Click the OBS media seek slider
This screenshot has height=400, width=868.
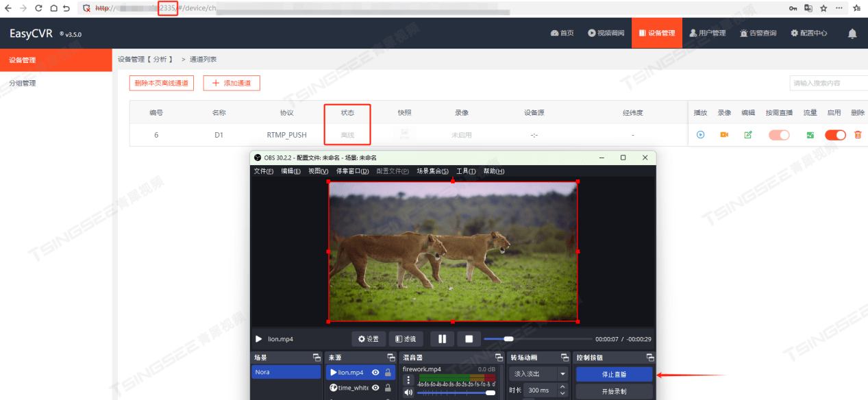point(538,338)
